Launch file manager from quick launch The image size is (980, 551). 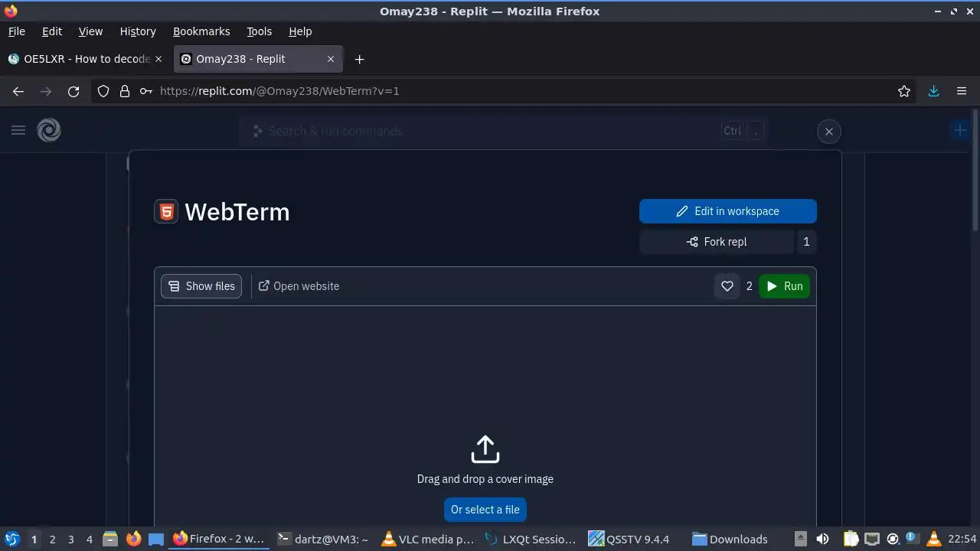(110, 539)
